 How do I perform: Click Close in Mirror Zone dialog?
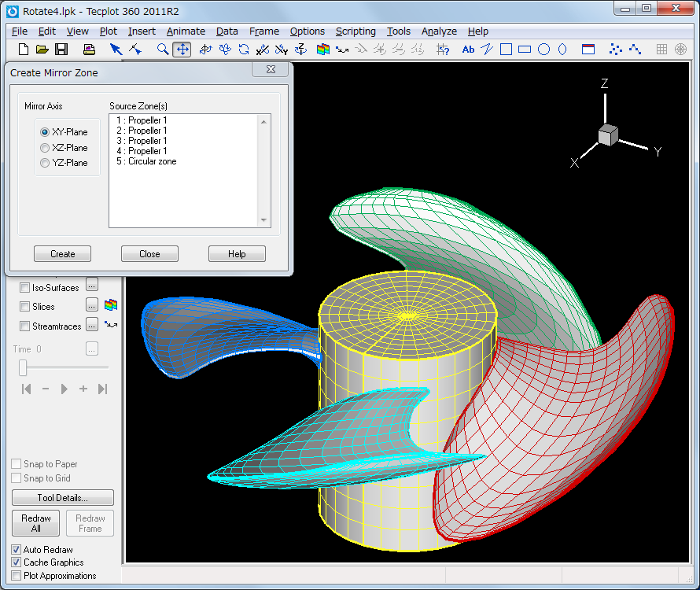[x=149, y=253]
